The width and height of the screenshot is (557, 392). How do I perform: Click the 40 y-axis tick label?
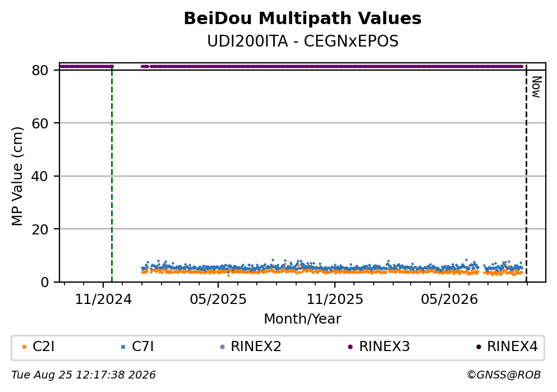[x=40, y=176]
